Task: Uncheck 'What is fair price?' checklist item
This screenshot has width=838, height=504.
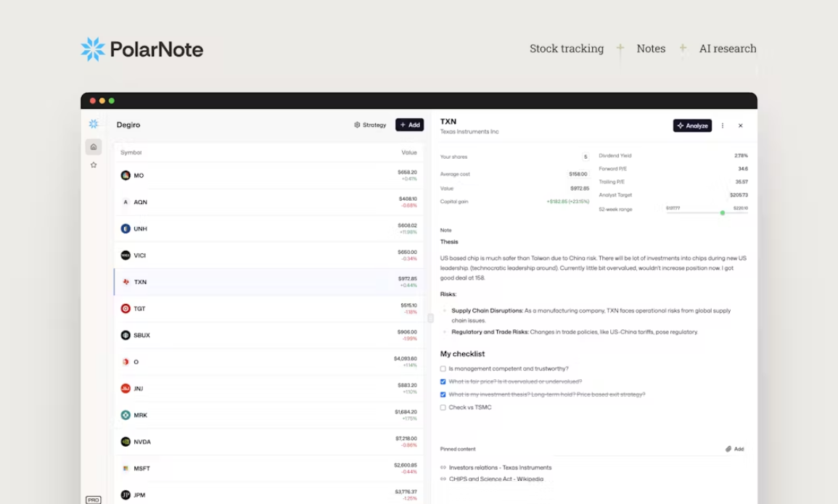Action: 443,381
